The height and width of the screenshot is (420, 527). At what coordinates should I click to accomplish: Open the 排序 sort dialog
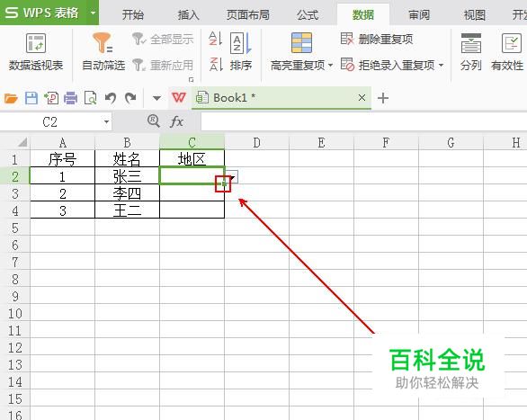[241, 52]
